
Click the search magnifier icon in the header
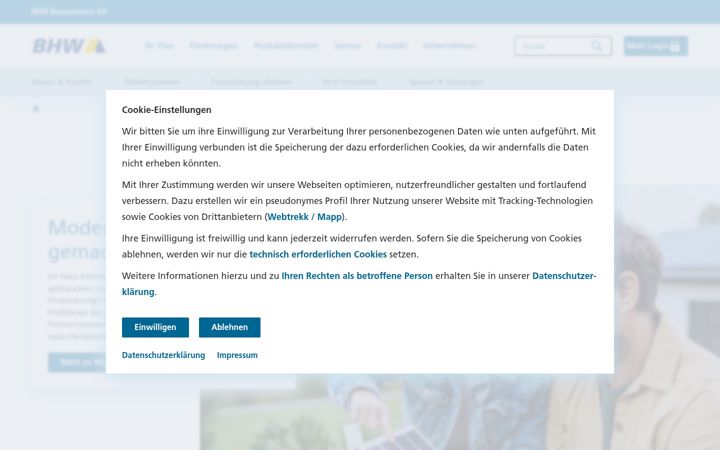click(x=596, y=46)
